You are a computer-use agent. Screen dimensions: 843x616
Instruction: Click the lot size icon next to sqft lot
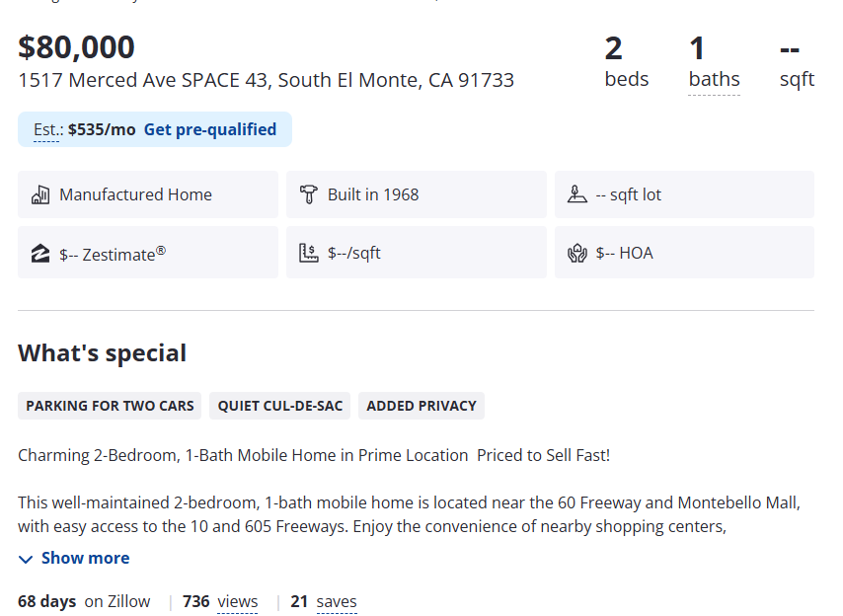(576, 194)
